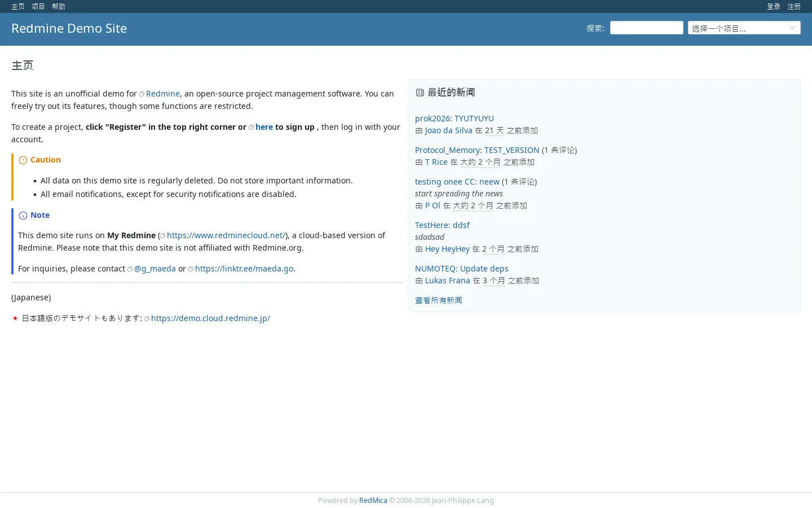
Task: Open the Redmine external link
Action: pyautogui.click(x=163, y=94)
